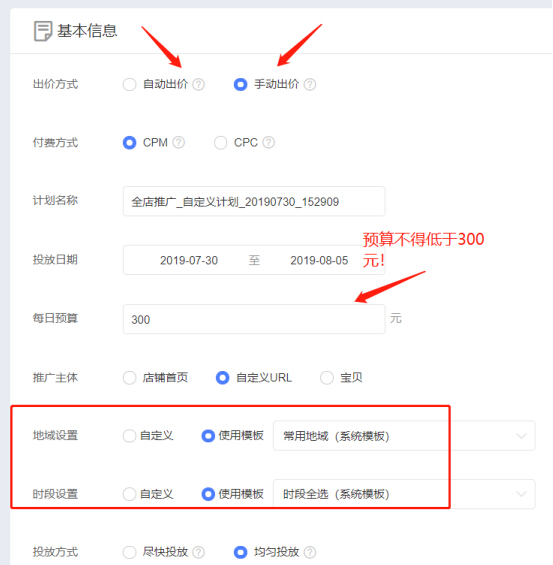Select 店铺首页 as promotion subject
This screenshot has width=553, height=565.
(129, 378)
